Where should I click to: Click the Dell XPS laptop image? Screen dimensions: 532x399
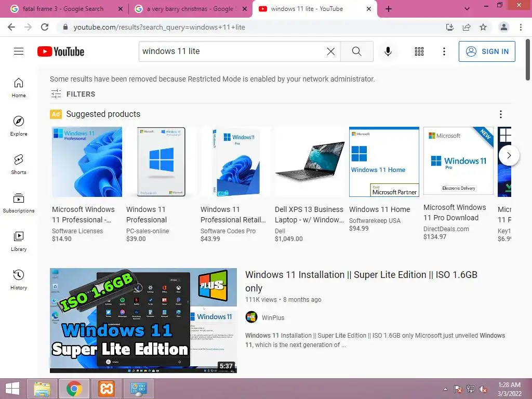click(310, 162)
